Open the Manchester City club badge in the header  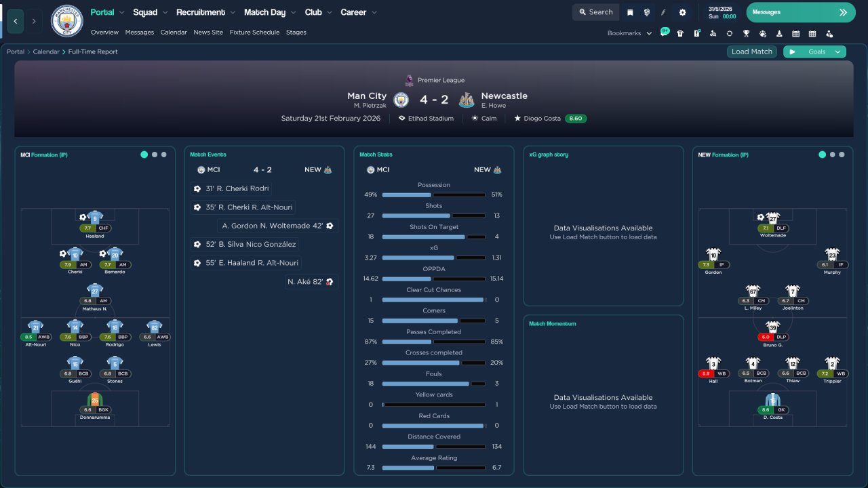click(66, 21)
